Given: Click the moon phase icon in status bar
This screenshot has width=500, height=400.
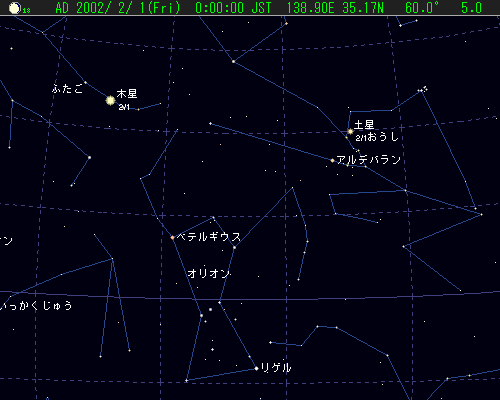Looking at the screenshot, I should tap(15, 8).
